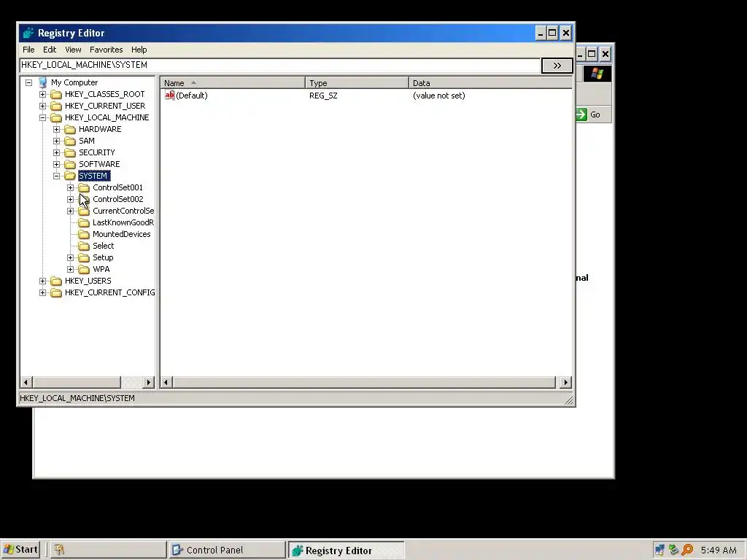Click the HARDWARE folder icon
The height and width of the screenshot is (560, 747).
point(70,129)
